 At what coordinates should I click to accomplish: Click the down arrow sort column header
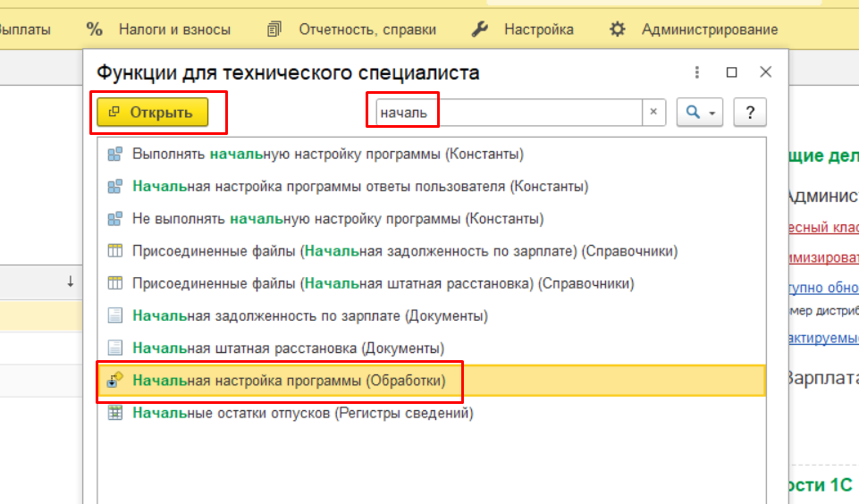(x=70, y=282)
